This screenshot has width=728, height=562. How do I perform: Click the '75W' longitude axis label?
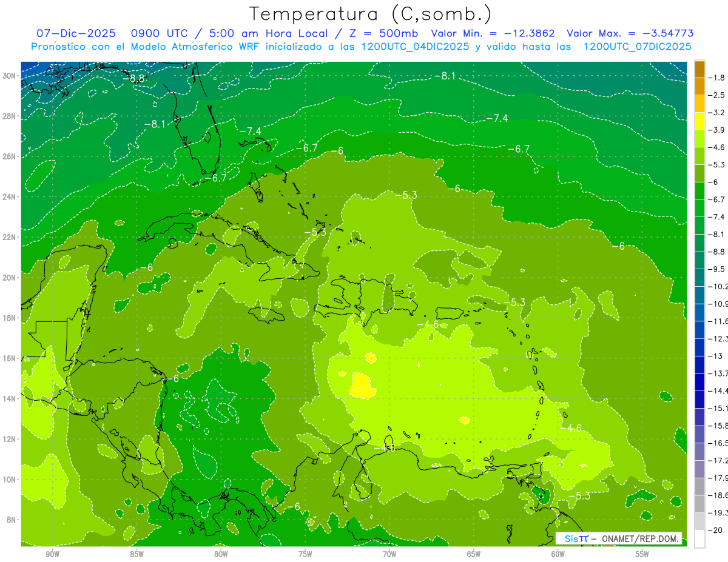coord(305,554)
